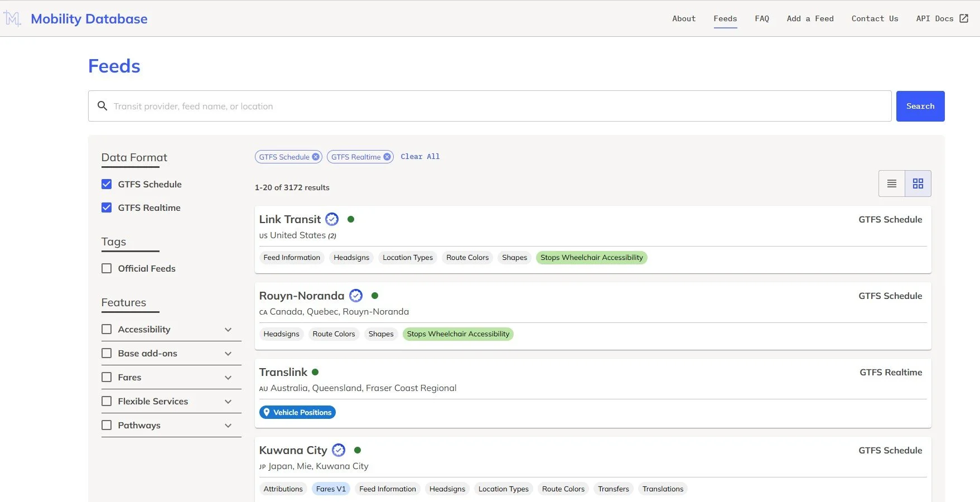Image resolution: width=980 pixels, height=502 pixels.
Task: Remove the GTFS Realtime filter chip
Action: coord(387,157)
